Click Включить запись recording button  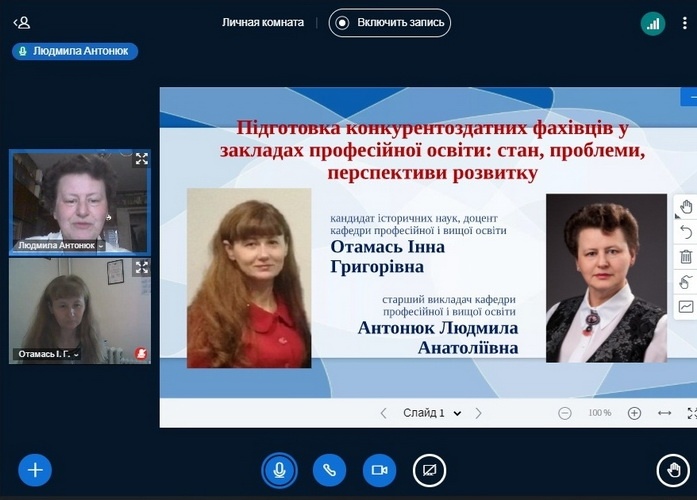390,23
